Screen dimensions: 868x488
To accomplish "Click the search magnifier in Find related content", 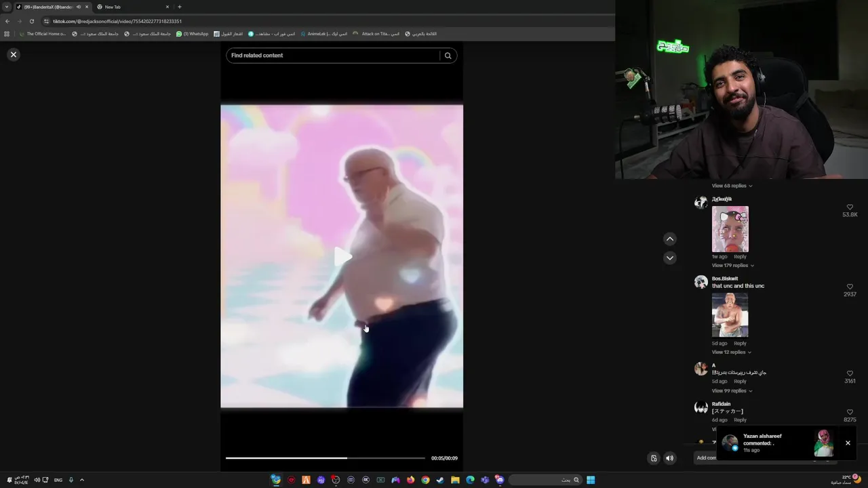I will tap(448, 56).
